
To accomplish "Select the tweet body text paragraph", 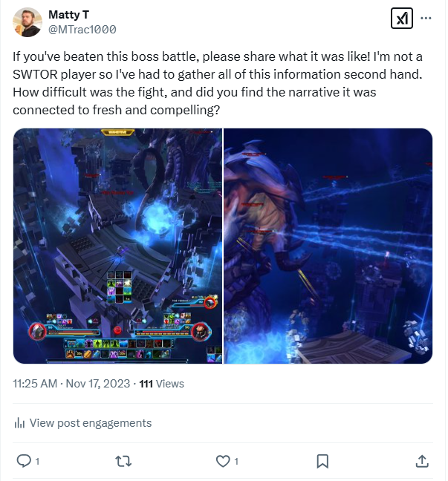I will coord(218,83).
